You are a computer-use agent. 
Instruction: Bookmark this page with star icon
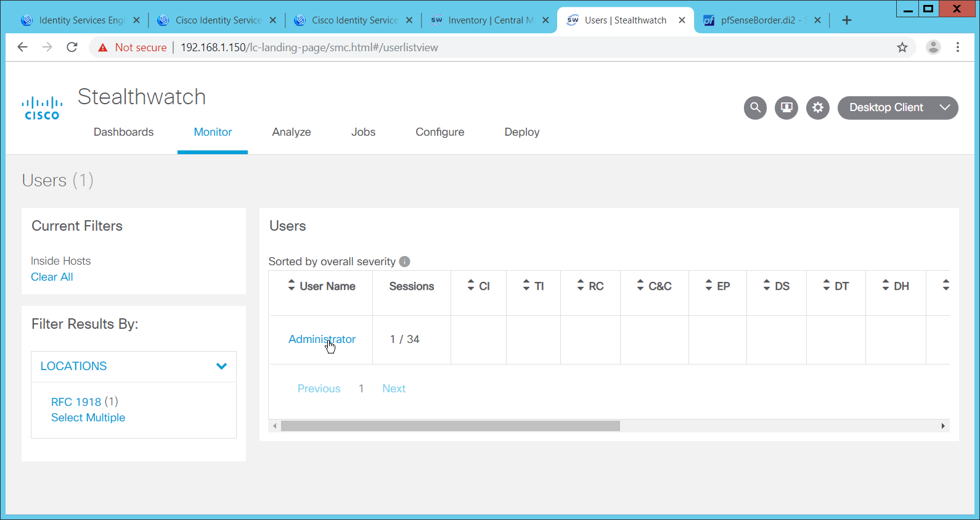pos(902,47)
